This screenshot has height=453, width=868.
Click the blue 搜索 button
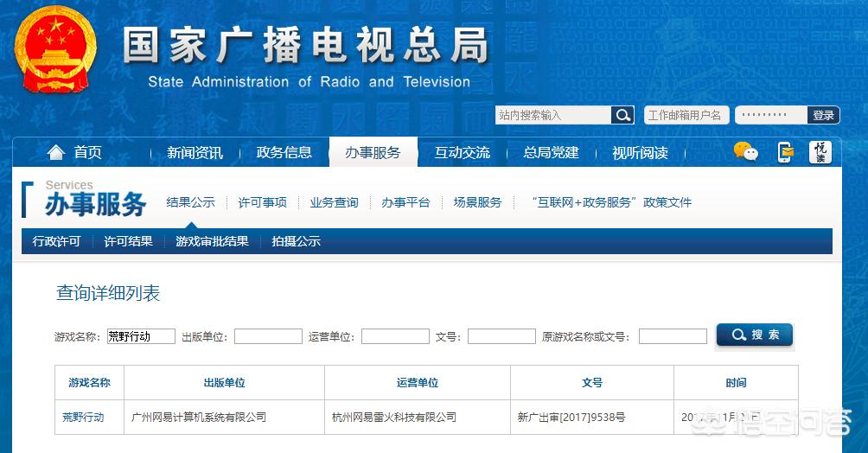coord(755,335)
